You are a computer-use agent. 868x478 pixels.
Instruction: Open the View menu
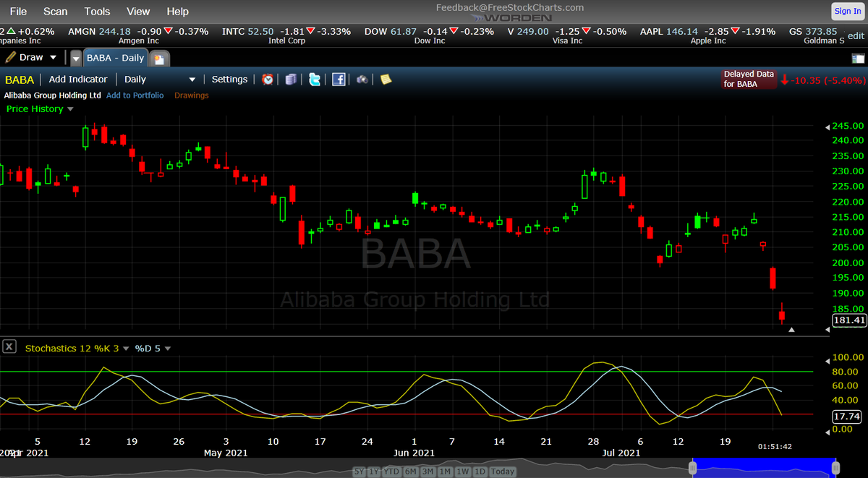pos(138,12)
